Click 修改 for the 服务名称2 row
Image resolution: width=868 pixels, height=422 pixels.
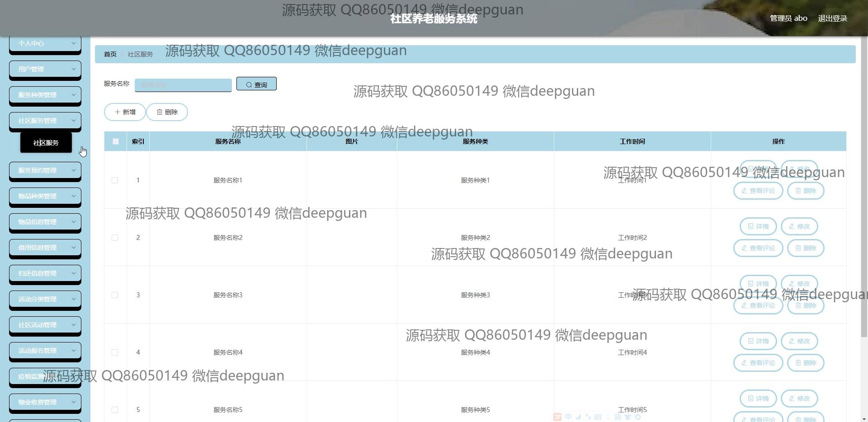tap(799, 226)
